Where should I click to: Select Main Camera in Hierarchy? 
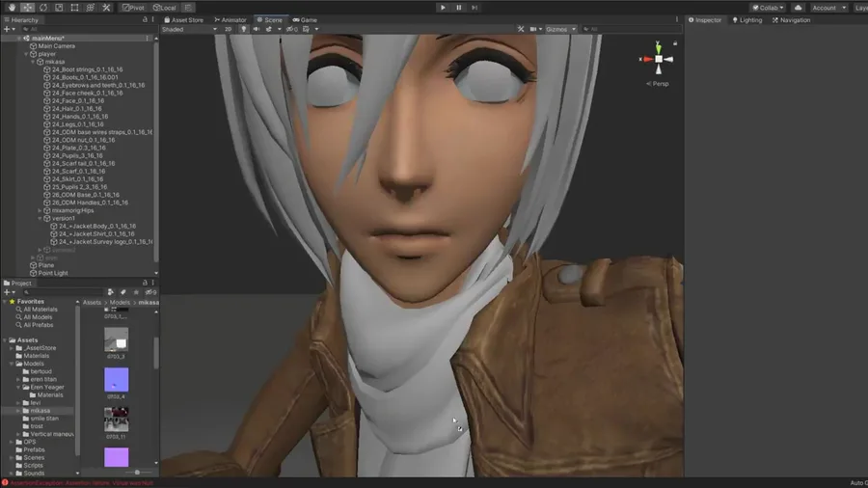click(x=56, y=46)
